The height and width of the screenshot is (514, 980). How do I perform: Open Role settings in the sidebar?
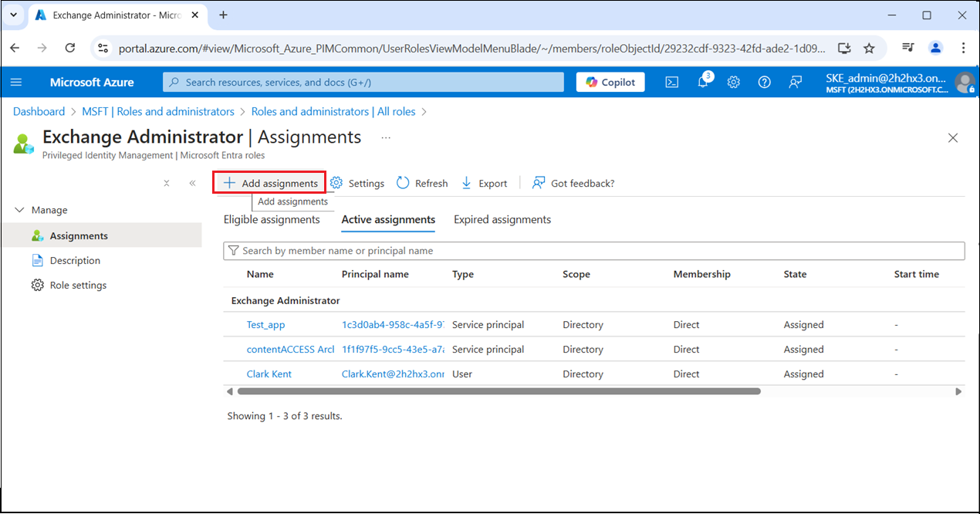click(78, 286)
